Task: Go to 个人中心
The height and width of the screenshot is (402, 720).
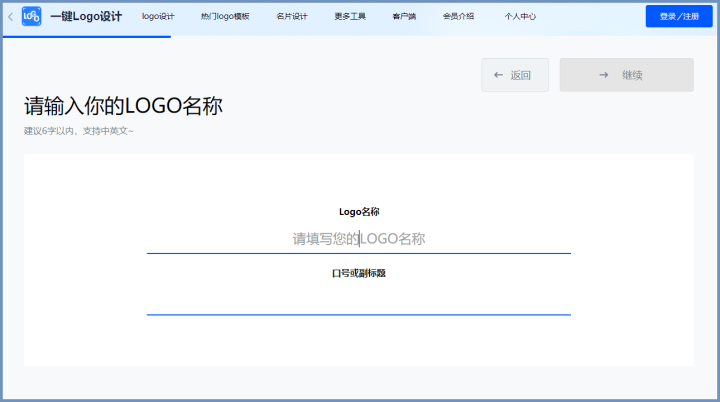Action: (520, 17)
